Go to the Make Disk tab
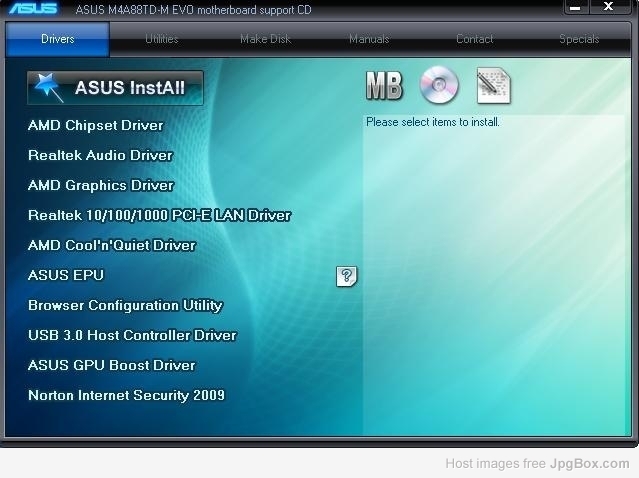Viewport: 639px width, 478px height. 265,39
